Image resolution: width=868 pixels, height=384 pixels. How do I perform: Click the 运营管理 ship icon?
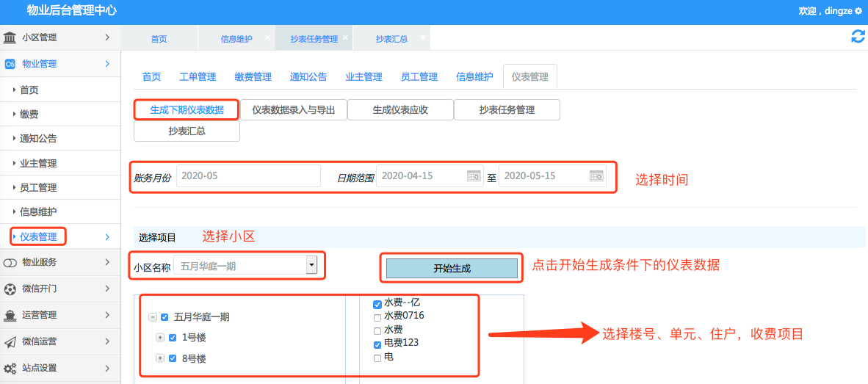10,316
